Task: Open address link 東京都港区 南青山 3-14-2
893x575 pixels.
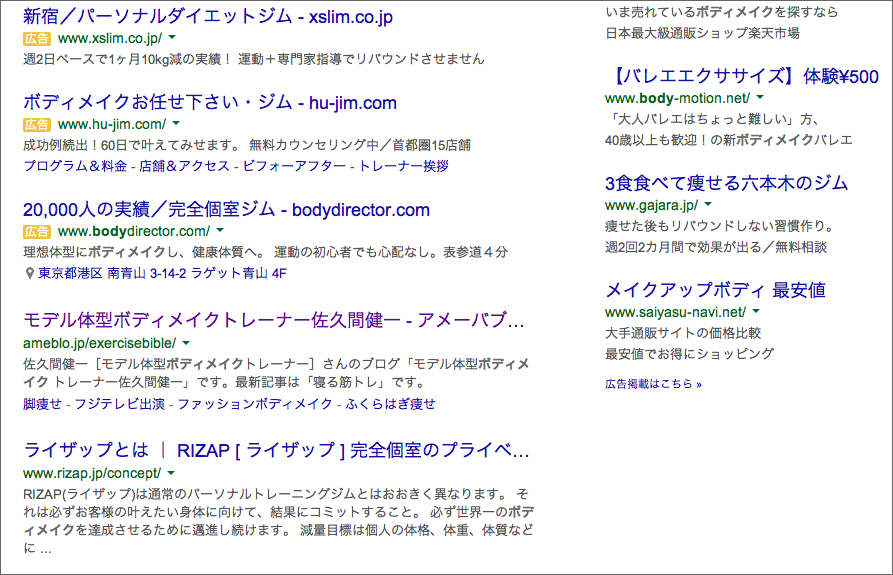Action: click(x=162, y=273)
